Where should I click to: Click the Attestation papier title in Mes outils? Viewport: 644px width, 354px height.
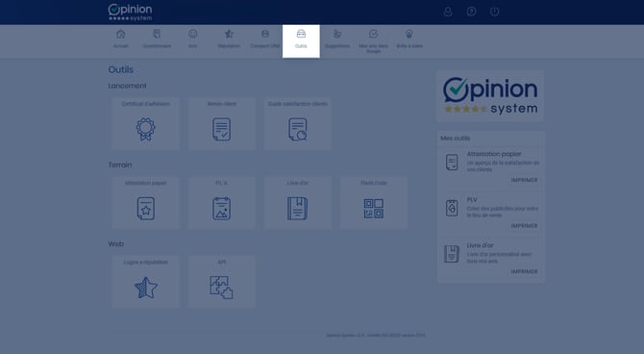[x=494, y=154]
